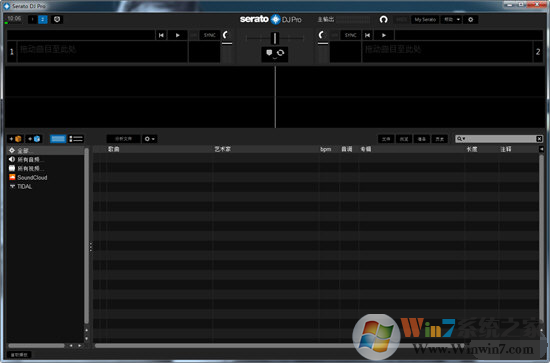The height and width of the screenshot is (363, 550).
Task: Click the sidebar vertical scroll up arrow
Action: (86, 330)
